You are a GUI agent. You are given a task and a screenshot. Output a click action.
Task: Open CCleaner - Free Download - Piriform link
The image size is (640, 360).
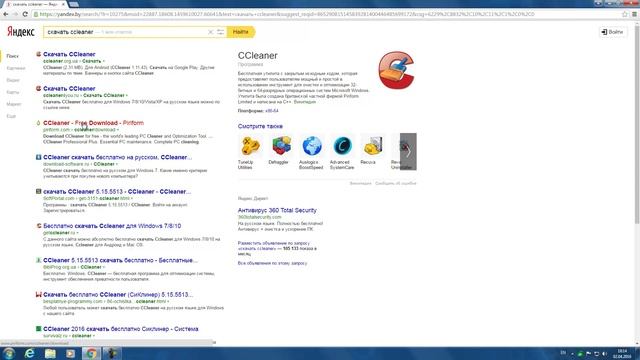[x=93, y=123]
